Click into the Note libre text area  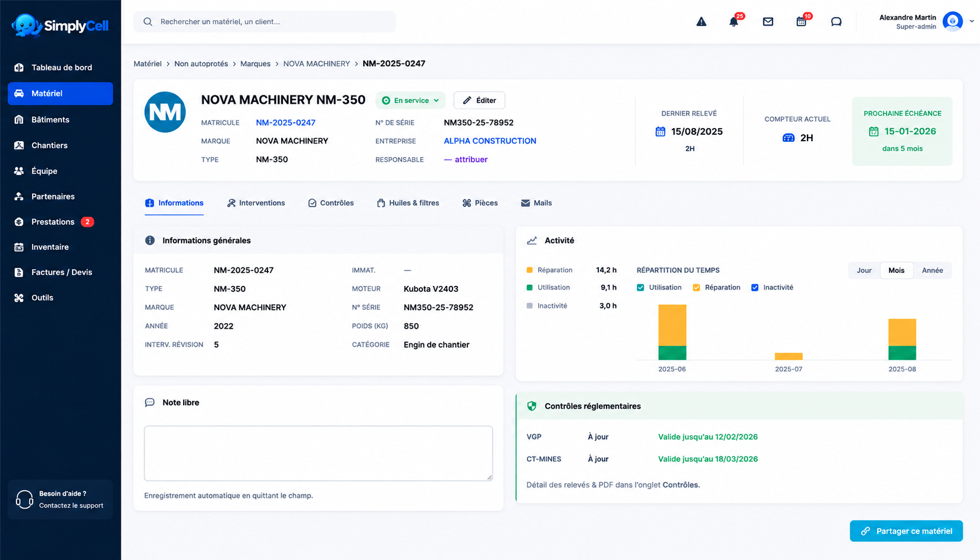point(318,453)
